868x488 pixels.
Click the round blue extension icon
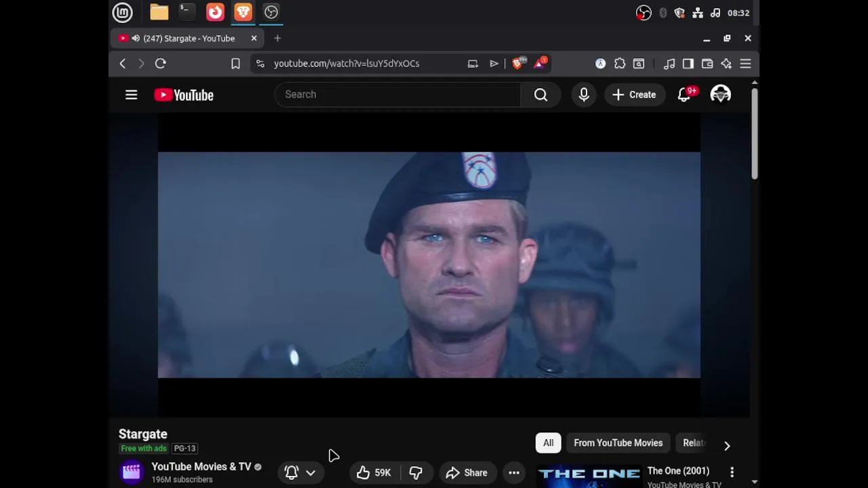[600, 63]
